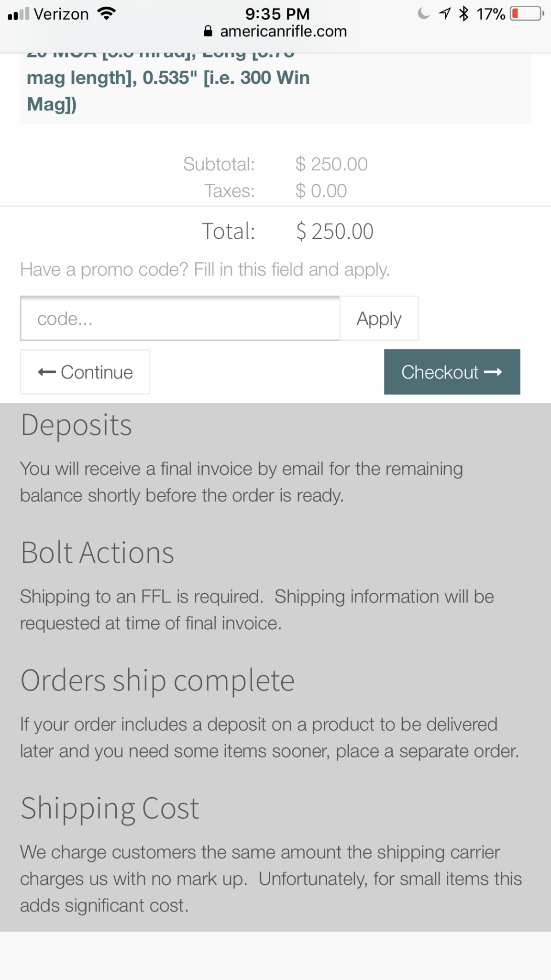Tap the cellular signal bars icon

point(19,13)
